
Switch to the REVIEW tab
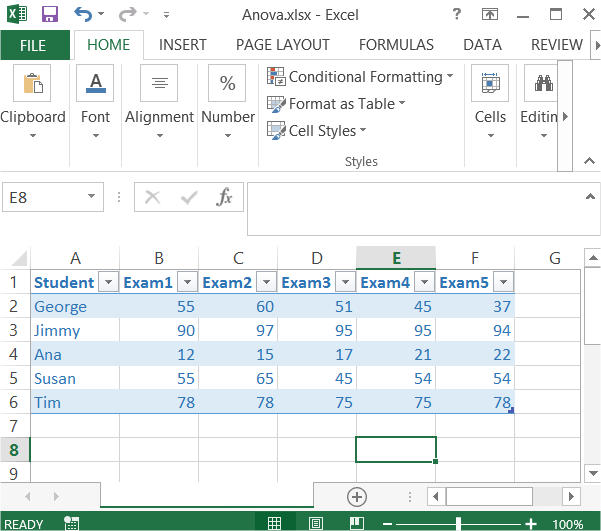coord(557,45)
